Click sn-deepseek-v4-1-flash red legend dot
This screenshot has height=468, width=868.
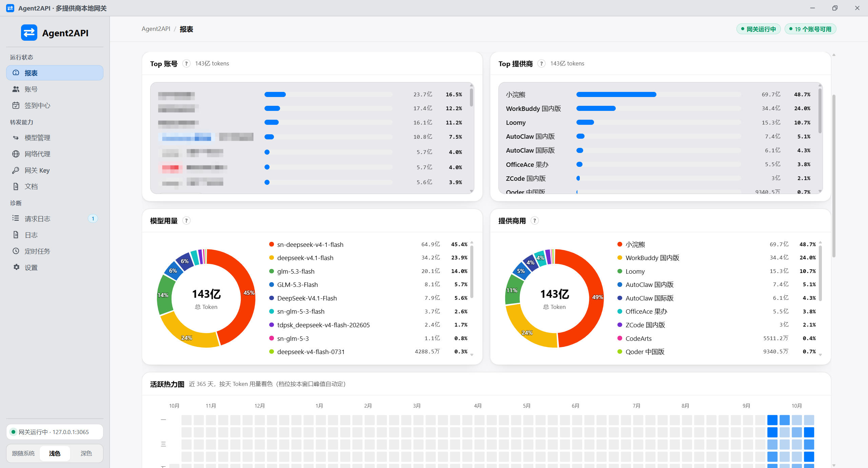[x=271, y=244]
